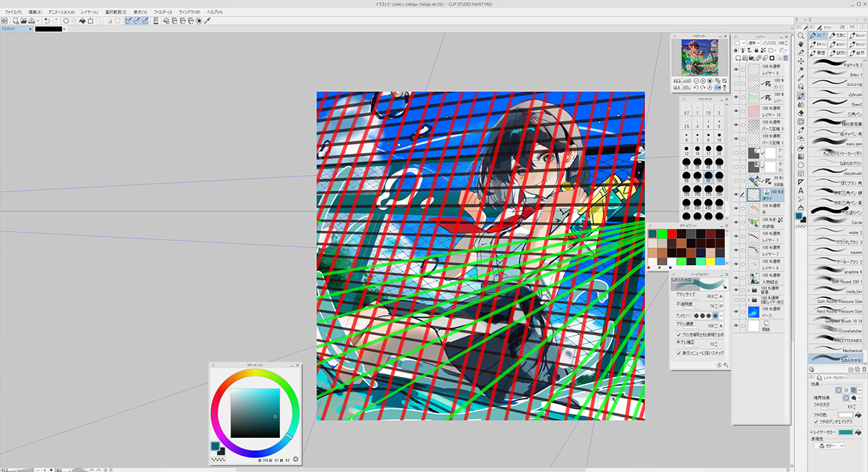The height and width of the screenshot is (472, 868).
Task: Select the Eyedropper tool in tool palette
Action: tap(801, 79)
